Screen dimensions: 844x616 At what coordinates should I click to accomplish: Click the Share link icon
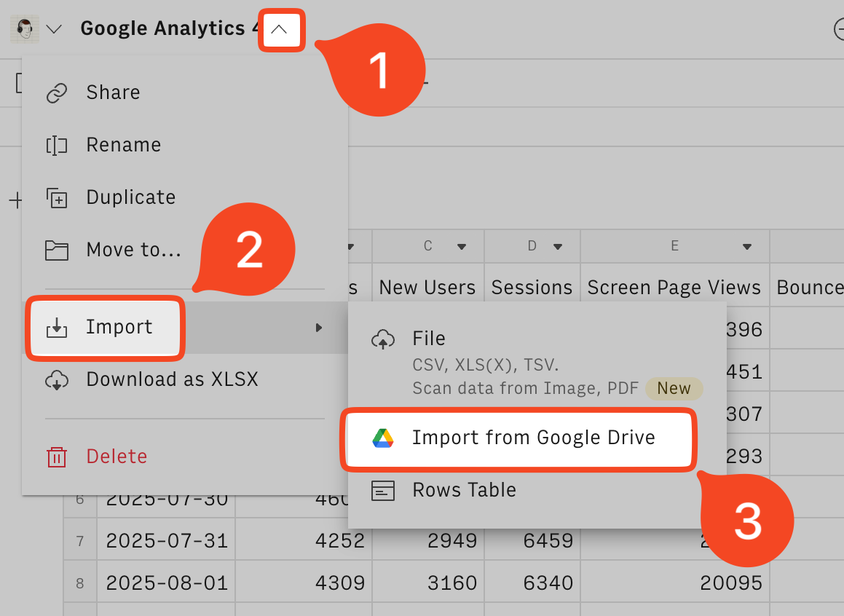click(x=57, y=93)
